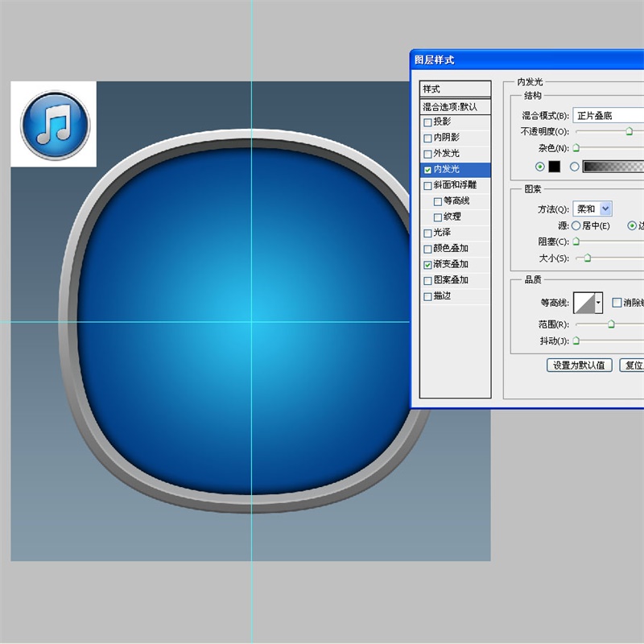Screen dimensions: 644x644
Task: Open the 混合模式 blend mode dropdown
Action: click(x=608, y=115)
